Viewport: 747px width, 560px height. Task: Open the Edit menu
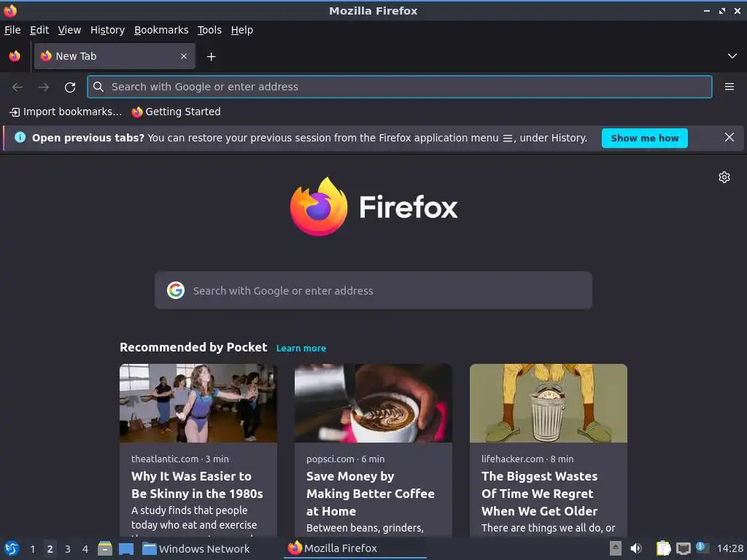[39, 30]
